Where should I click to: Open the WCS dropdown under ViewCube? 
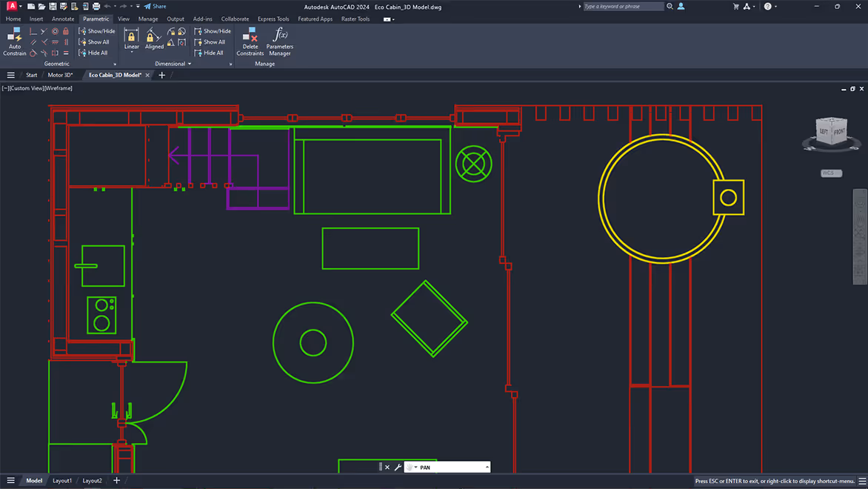point(831,173)
